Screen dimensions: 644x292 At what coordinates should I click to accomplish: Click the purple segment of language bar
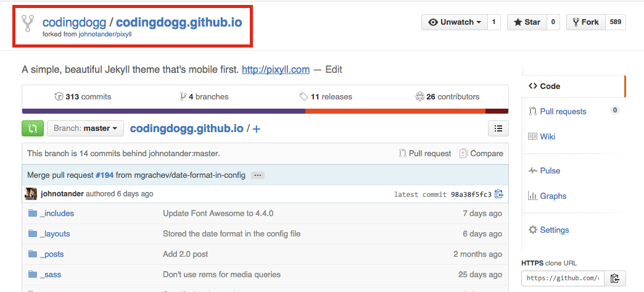coord(163,111)
